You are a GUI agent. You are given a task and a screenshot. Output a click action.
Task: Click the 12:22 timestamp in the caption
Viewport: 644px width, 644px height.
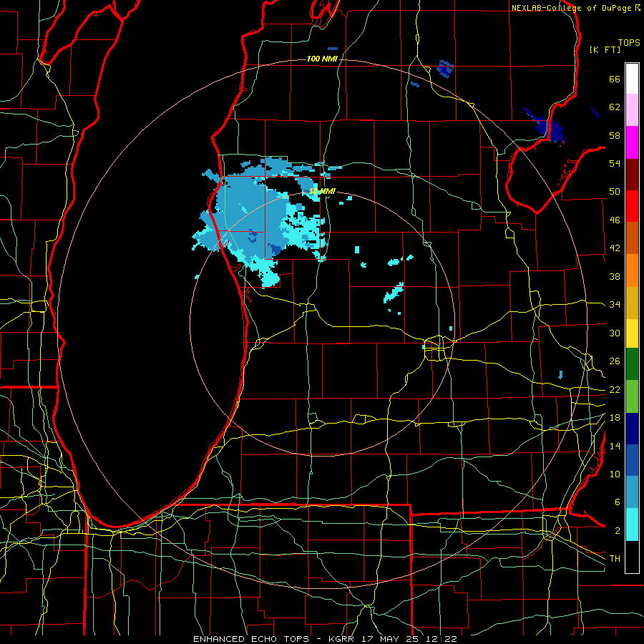pos(442,639)
